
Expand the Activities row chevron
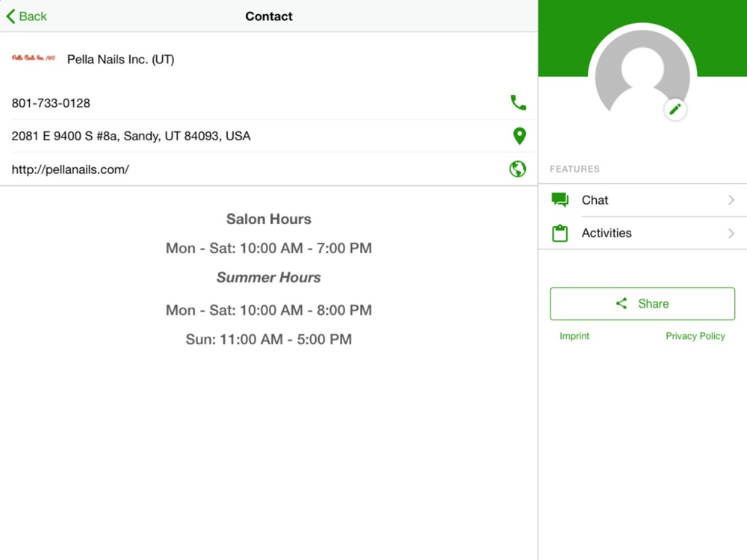coord(731,233)
